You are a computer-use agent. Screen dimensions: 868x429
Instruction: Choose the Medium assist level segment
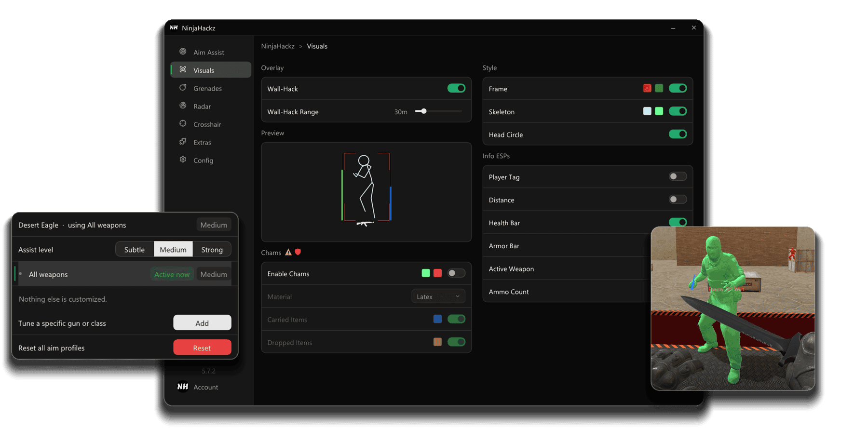click(173, 249)
